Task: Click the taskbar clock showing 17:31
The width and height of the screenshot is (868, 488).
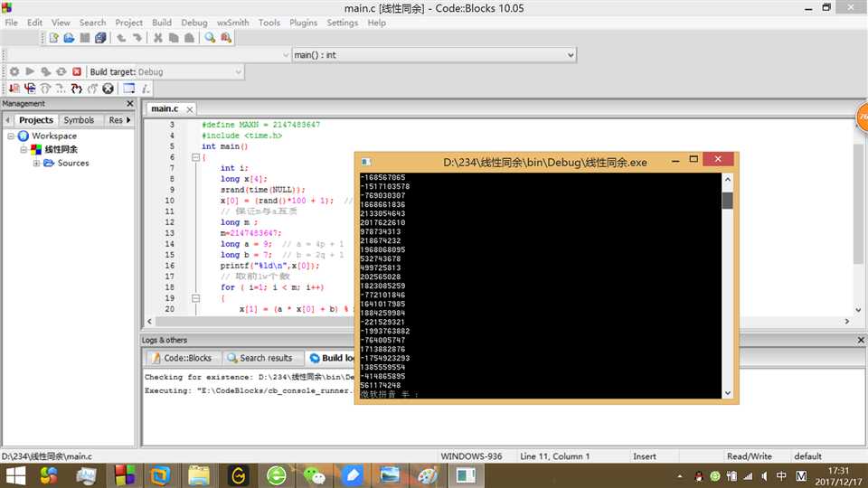Action: [838, 476]
